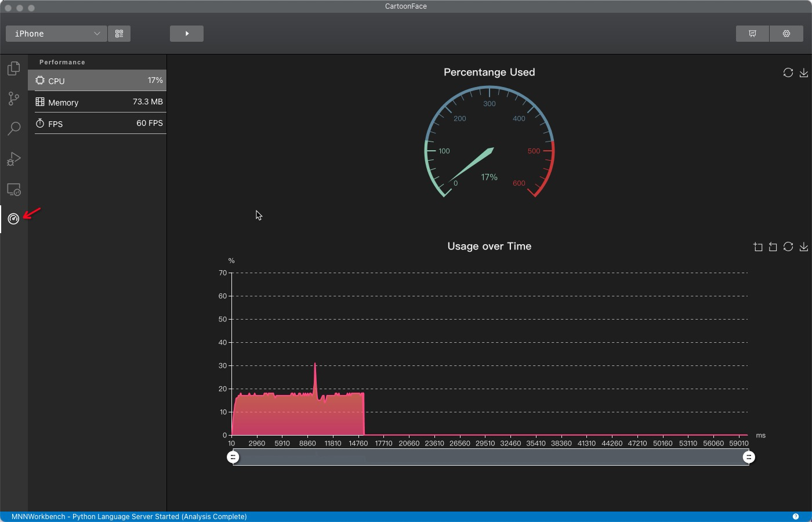Download the Percentage Used gauge image
This screenshot has width=812, height=522.
[x=803, y=72]
